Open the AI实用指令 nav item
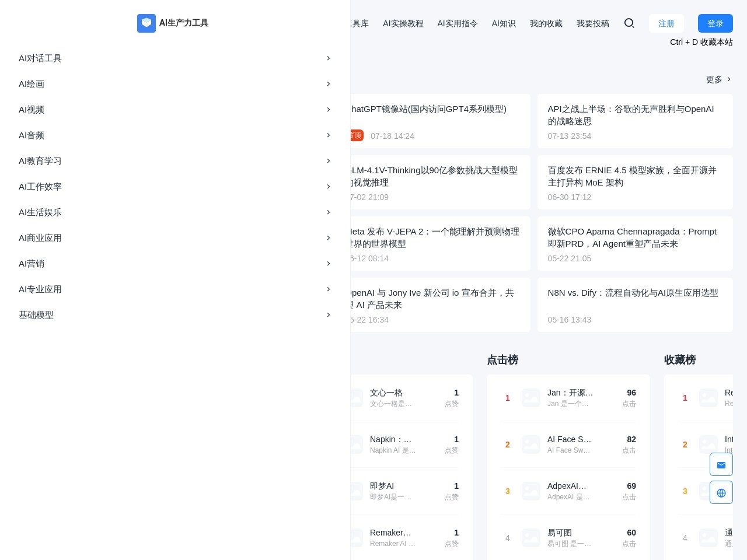The height and width of the screenshot is (560, 747). coord(458,23)
